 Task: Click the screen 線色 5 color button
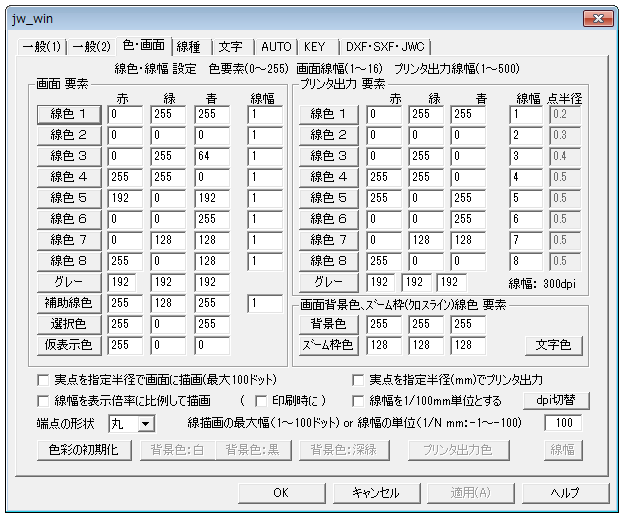pyautogui.click(x=69, y=198)
